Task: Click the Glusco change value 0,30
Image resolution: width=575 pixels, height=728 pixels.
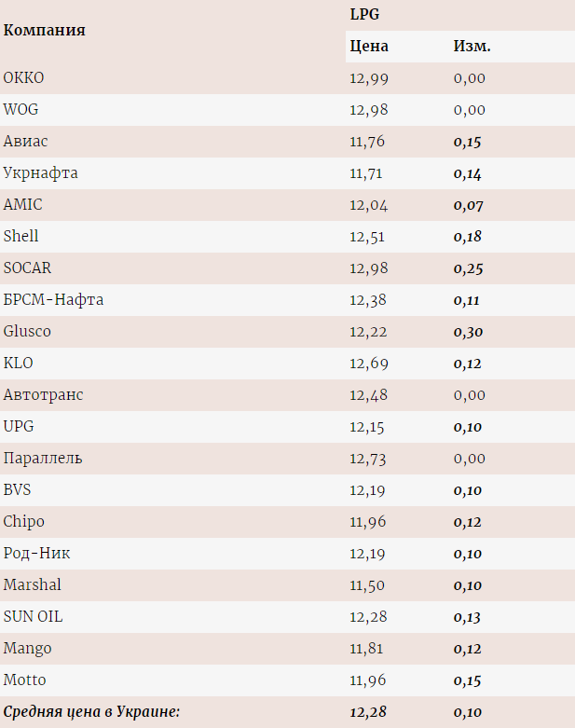Action: click(x=468, y=332)
